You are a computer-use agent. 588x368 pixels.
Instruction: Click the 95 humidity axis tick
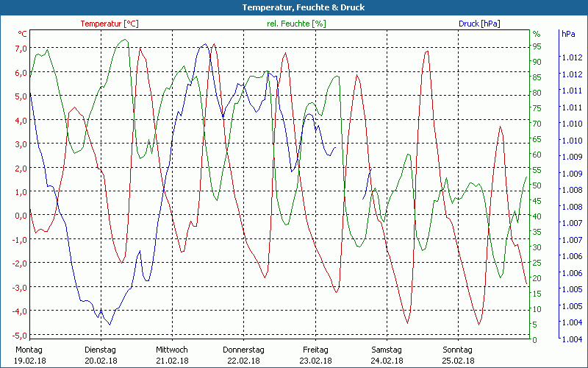point(537,46)
